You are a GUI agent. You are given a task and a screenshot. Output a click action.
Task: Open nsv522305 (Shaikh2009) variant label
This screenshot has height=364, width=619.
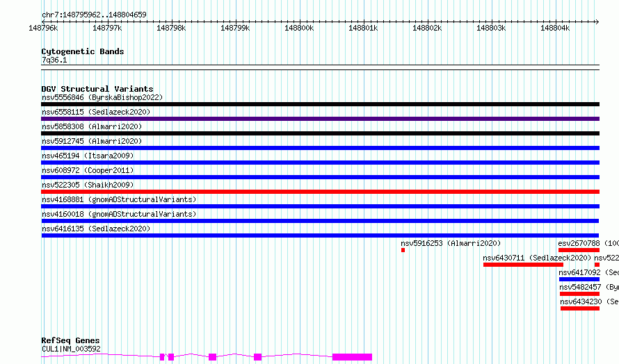(x=88, y=185)
